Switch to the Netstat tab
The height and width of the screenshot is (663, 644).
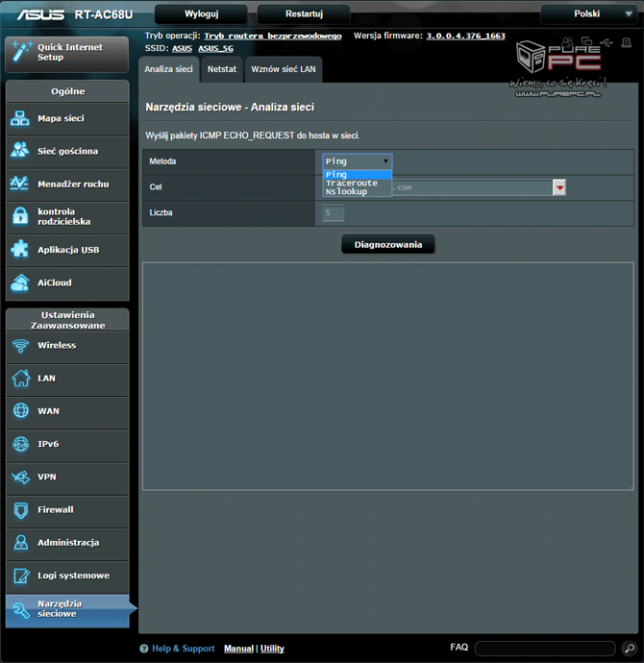(x=222, y=69)
